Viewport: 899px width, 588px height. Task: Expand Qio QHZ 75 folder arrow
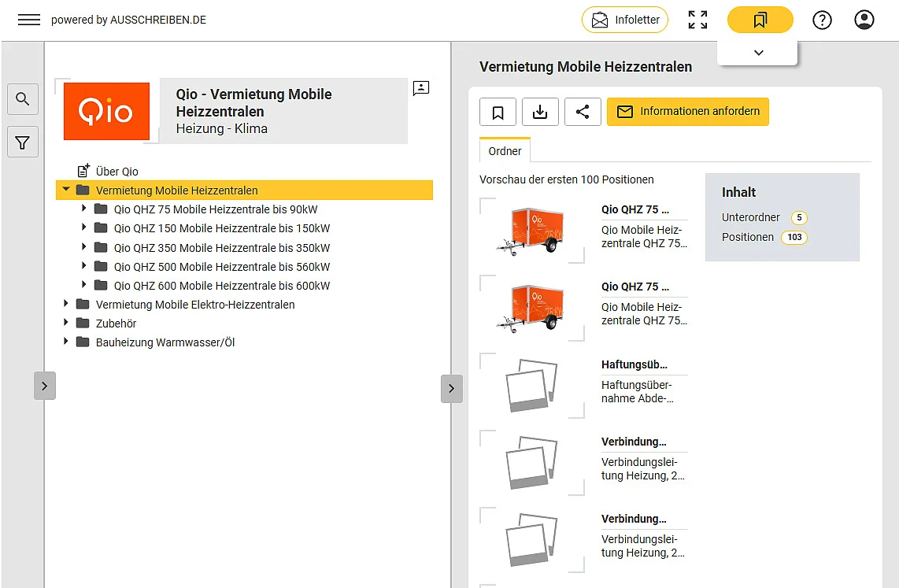(83, 209)
